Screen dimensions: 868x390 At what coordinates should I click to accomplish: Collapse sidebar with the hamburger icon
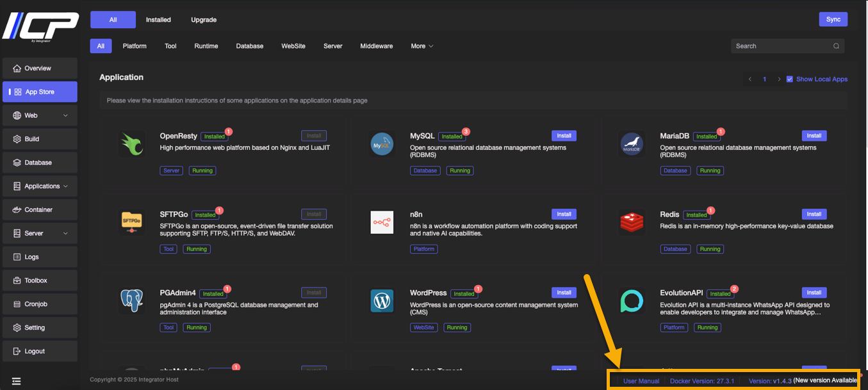coord(17,381)
